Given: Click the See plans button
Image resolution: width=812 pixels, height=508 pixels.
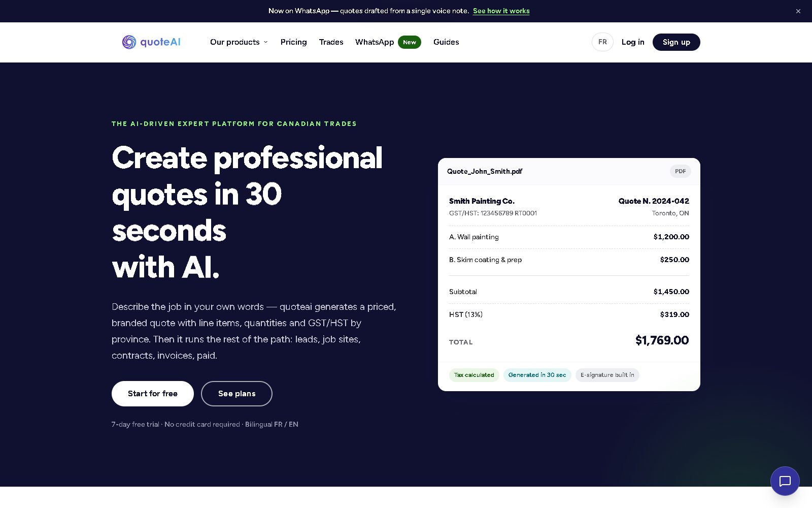Looking at the screenshot, I should click(x=237, y=394).
